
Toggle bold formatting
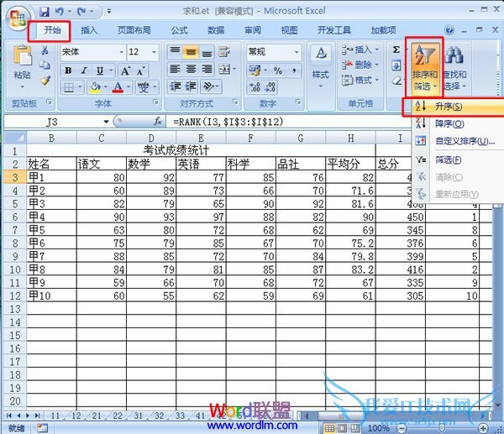(x=68, y=71)
